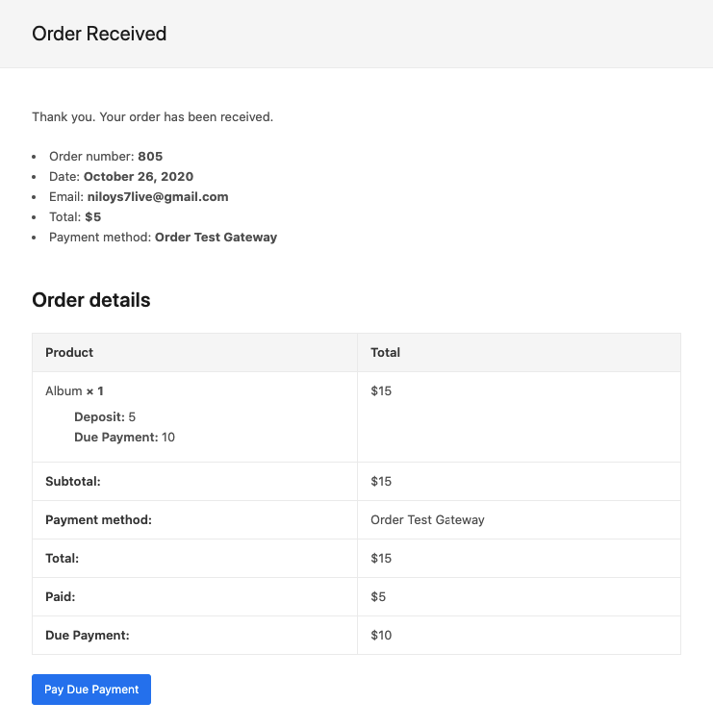Click the Order Received page heading
Viewport: 713px width, 728px height.
pyautogui.click(x=99, y=34)
